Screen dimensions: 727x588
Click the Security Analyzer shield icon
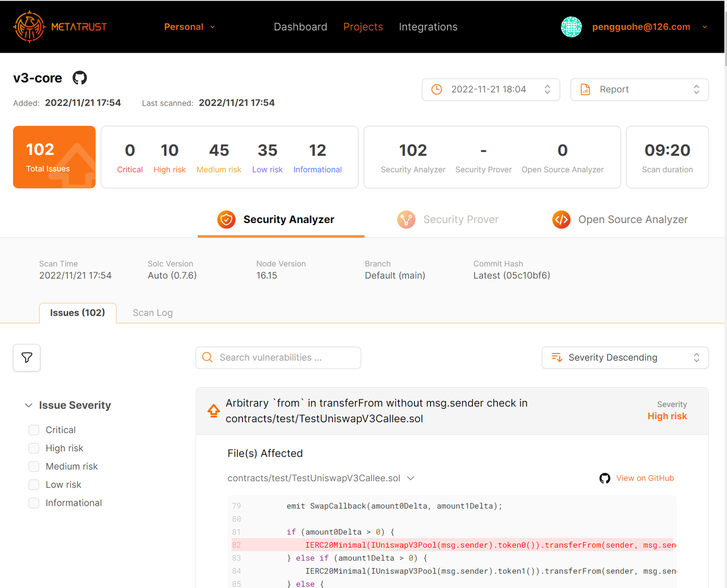click(226, 220)
